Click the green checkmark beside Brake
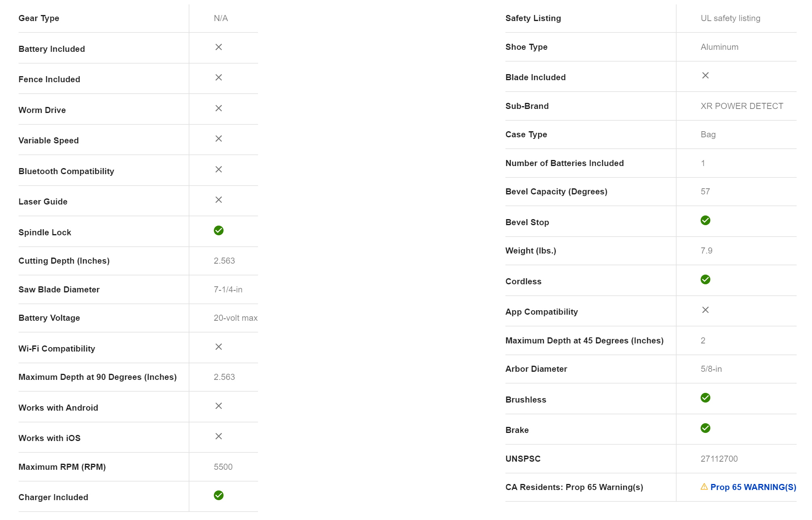Viewport: 812px width, 520px height. (705, 428)
